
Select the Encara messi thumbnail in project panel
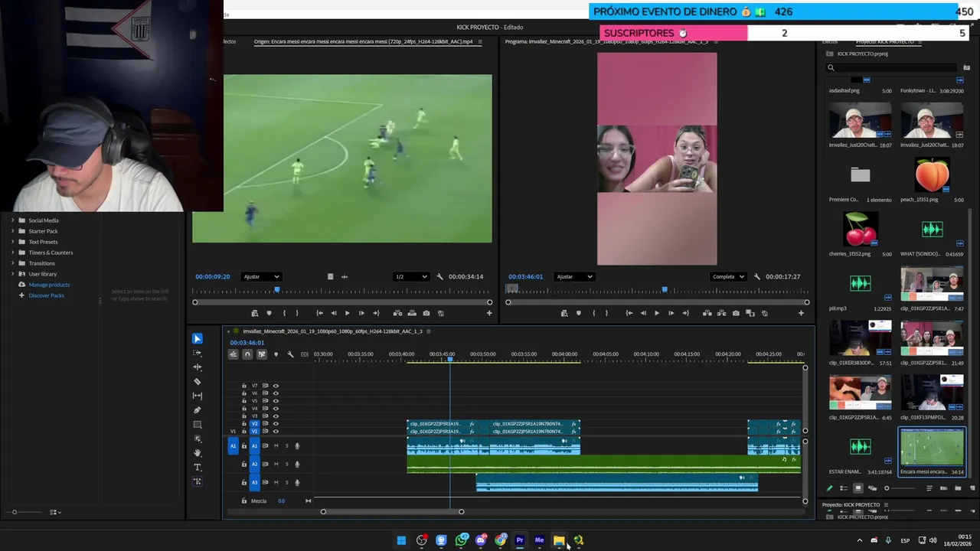point(932,448)
